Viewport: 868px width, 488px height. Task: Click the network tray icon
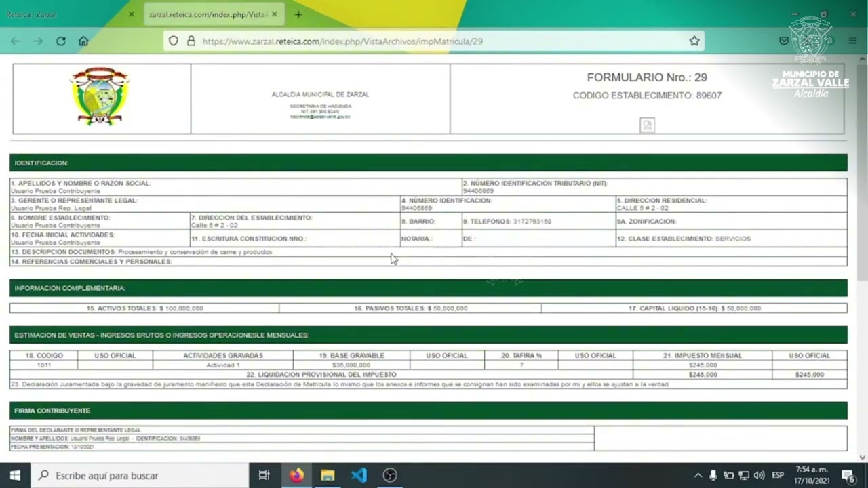744,475
